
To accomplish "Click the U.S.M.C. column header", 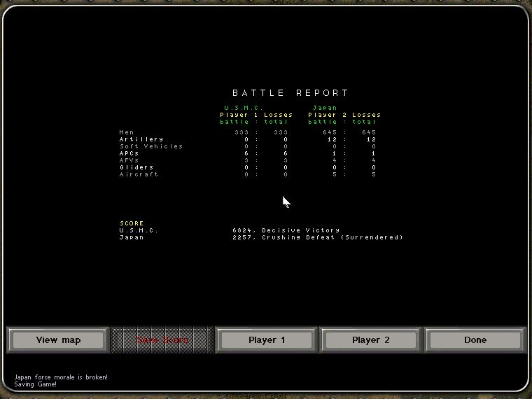I will click(244, 108).
